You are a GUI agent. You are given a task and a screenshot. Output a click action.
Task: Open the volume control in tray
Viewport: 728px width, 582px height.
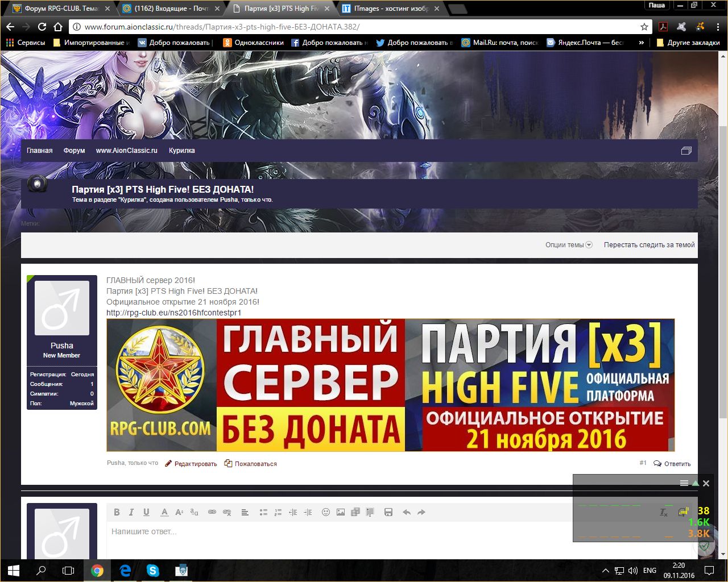click(633, 570)
